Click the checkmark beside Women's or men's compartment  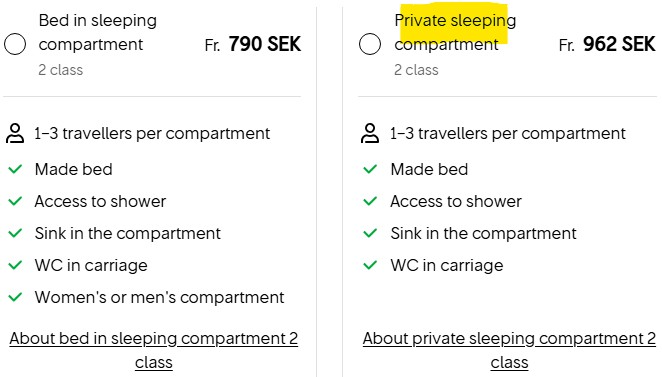coord(15,297)
